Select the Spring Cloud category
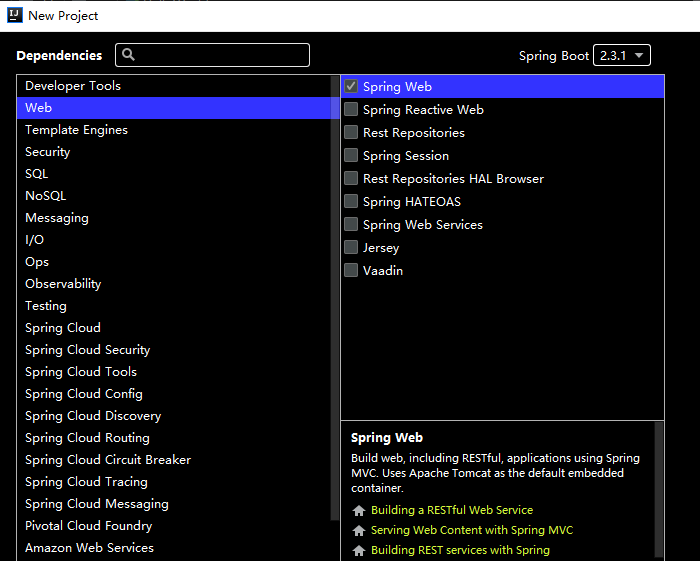 tap(174, 328)
